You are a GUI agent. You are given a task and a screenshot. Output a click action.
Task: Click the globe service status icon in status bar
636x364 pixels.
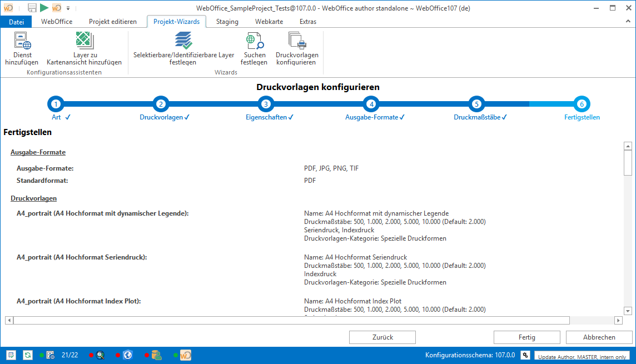click(128, 355)
